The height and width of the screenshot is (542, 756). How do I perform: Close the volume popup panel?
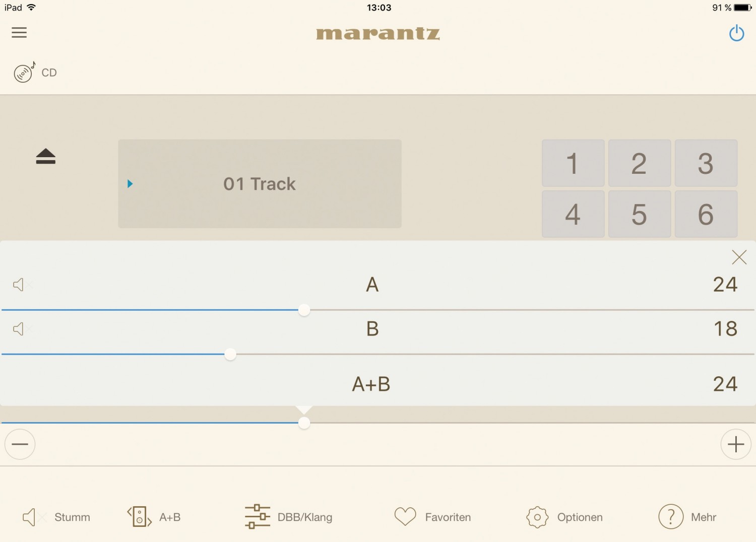pos(739,257)
